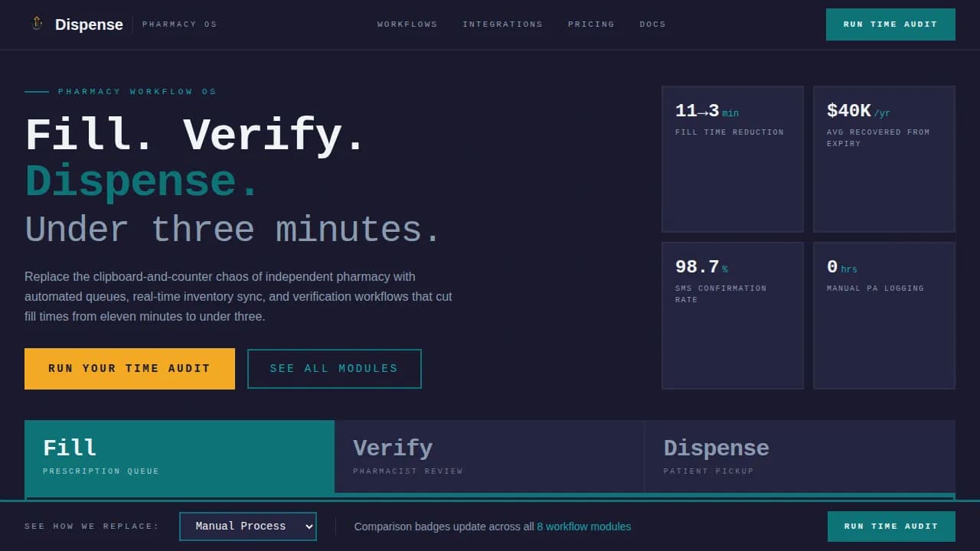Viewport: 980px width, 551px height.
Task: Click the Pharmacy OS header label
Action: [x=180, y=24]
